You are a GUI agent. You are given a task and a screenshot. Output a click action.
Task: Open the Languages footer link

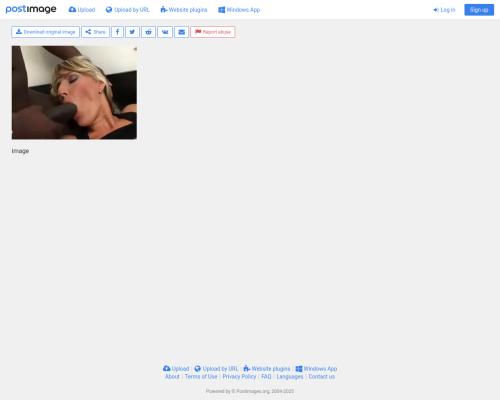click(x=290, y=377)
